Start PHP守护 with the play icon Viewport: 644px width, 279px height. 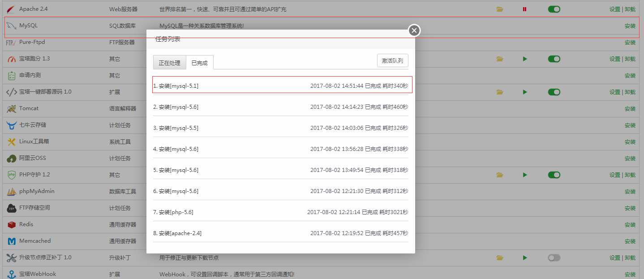[525, 175]
